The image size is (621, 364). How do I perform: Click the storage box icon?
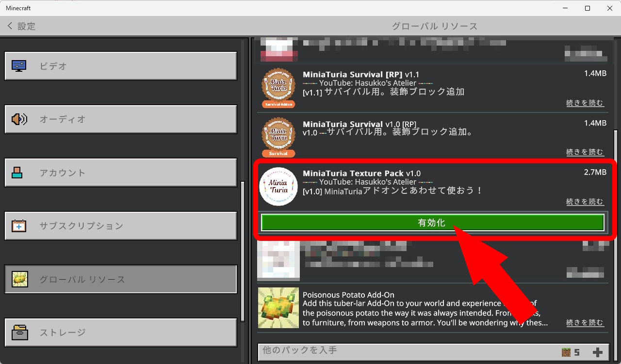19,332
